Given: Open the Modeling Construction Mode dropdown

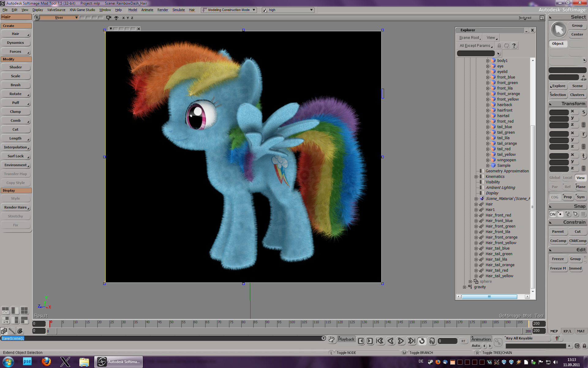Looking at the screenshot, I should click(229, 10).
